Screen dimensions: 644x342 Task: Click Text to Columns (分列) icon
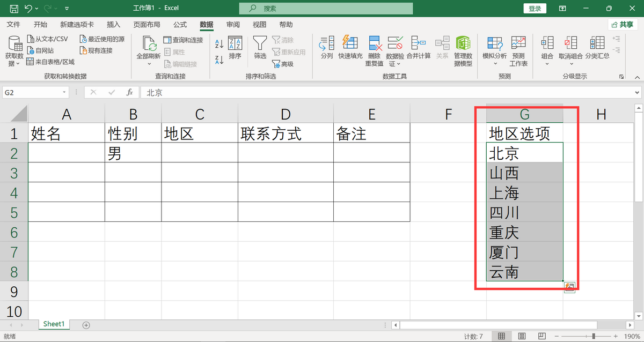pyautogui.click(x=327, y=43)
